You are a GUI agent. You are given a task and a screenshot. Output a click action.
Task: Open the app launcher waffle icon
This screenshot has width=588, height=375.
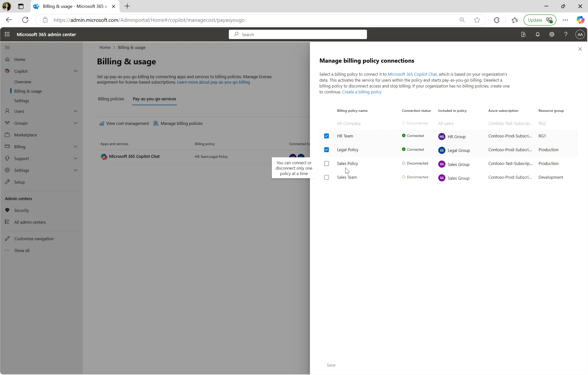pos(7,34)
